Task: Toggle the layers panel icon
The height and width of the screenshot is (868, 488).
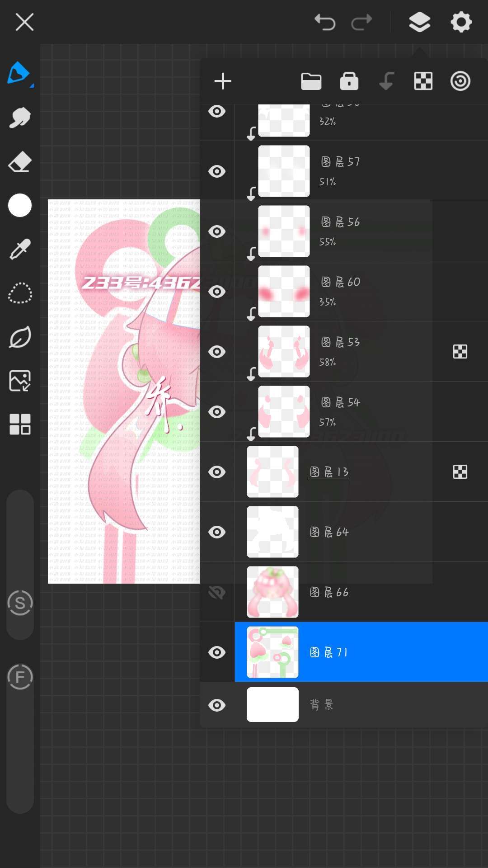Action: click(419, 22)
